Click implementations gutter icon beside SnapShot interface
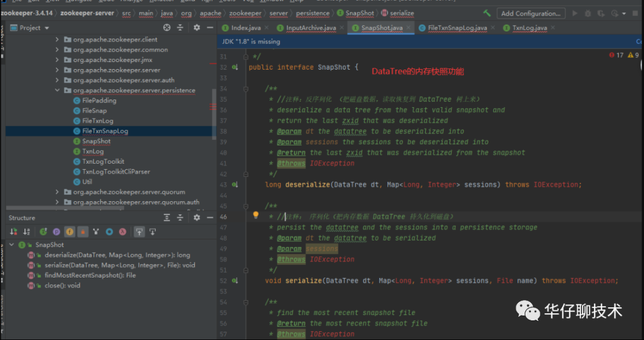The height and width of the screenshot is (340, 644). tap(235, 68)
